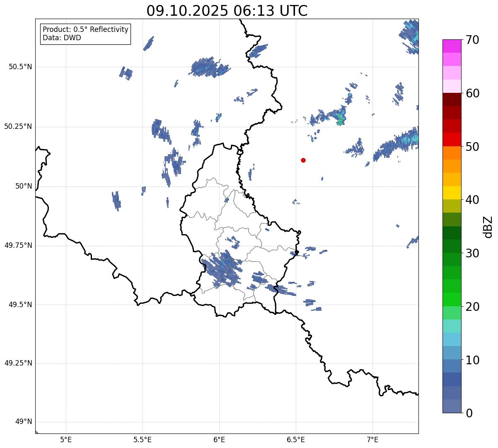Click the colorbar value 50
Viewport: 498px width, 448px height.
(472, 147)
